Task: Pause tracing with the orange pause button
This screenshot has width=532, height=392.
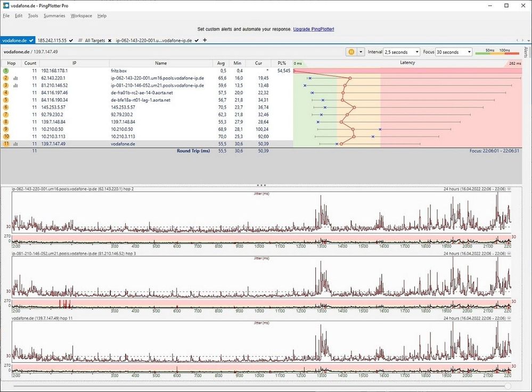Action: click(351, 52)
